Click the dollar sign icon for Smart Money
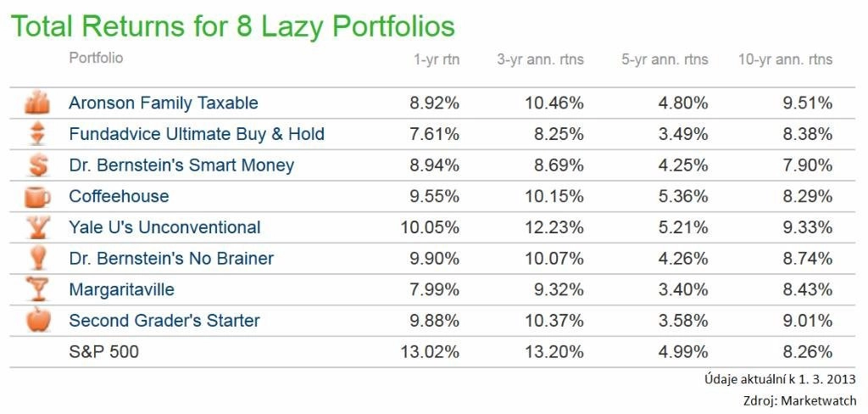The image size is (868, 414). point(37,165)
